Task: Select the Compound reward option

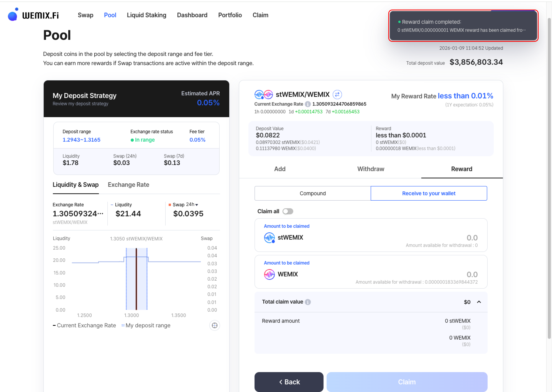Action: click(x=312, y=193)
